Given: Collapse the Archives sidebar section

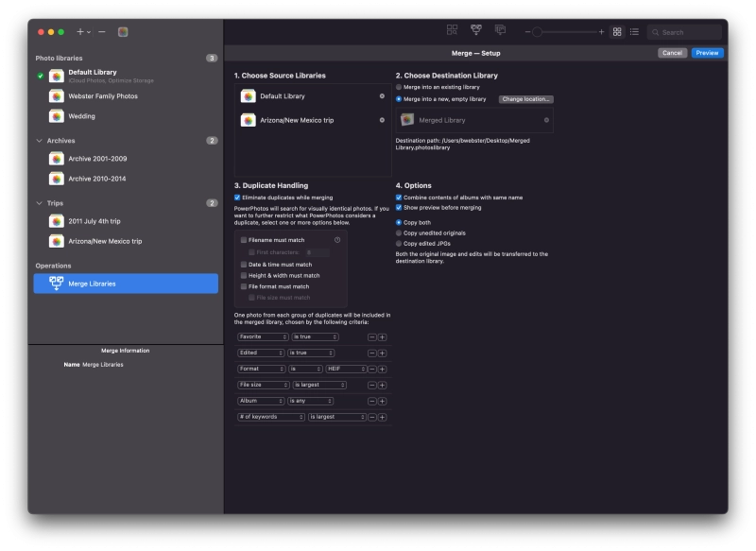Looking at the screenshot, I should tap(38, 141).
